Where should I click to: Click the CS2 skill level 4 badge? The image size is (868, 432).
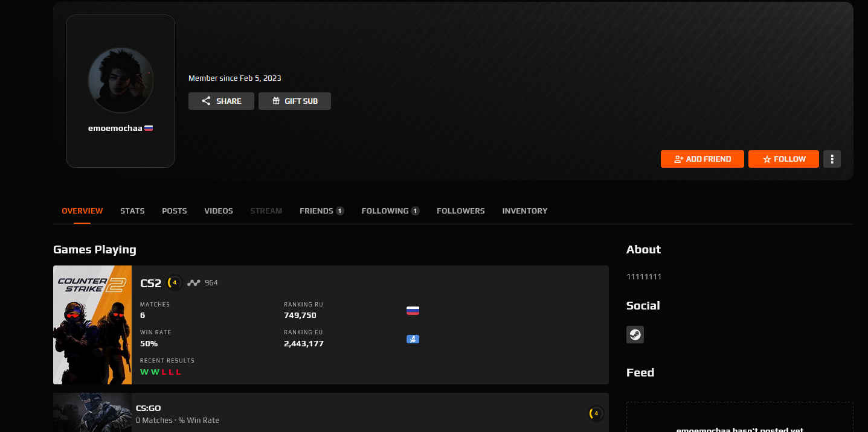click(175, 282)
